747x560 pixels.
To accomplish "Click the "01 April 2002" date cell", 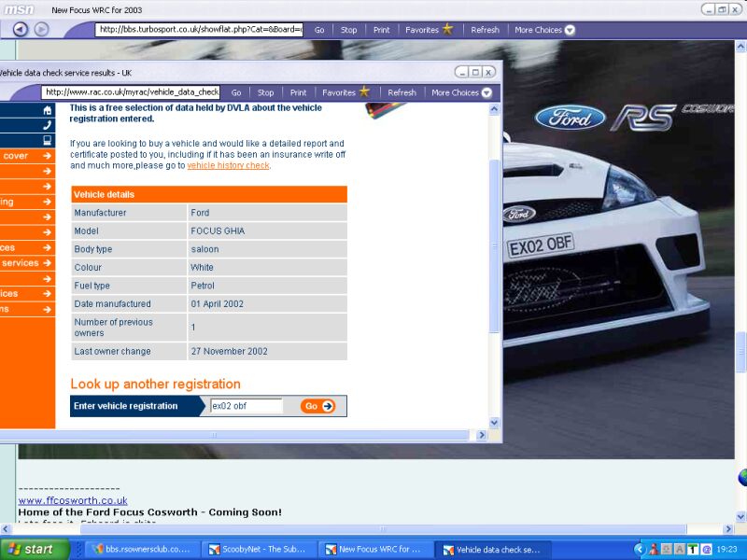I will click(267, 304).
